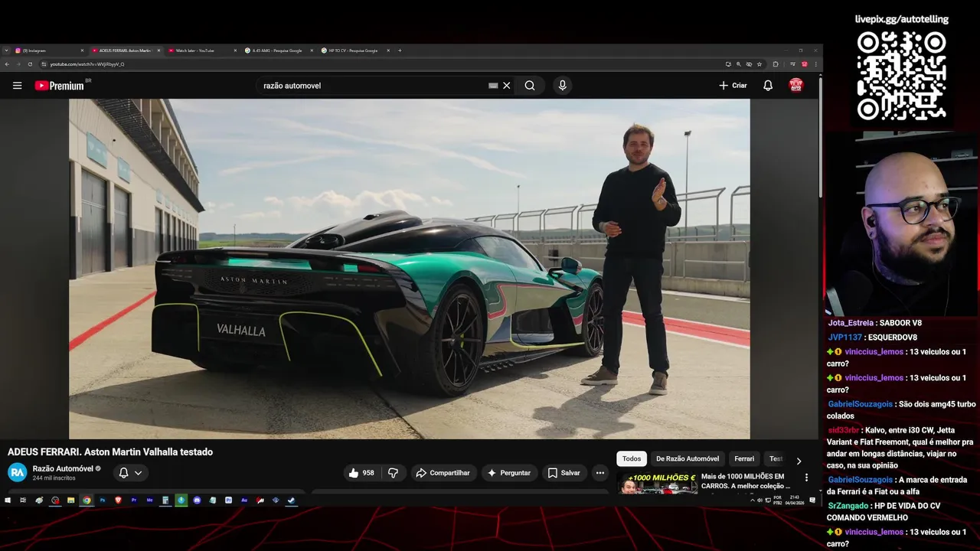Click the youtube.com address bar
This screenshot has height=551, width=980.
click(383, 64)
